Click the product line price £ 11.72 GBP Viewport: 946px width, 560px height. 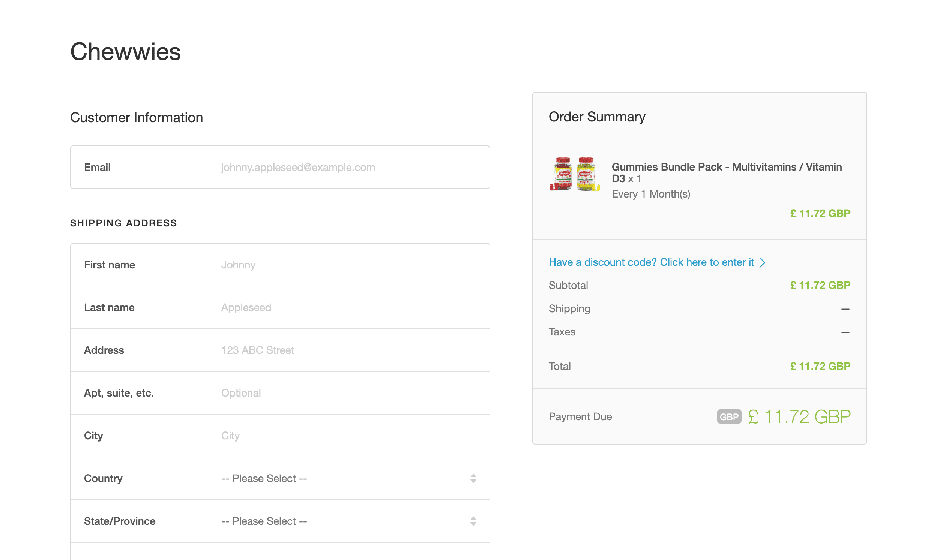coord(820,213)
